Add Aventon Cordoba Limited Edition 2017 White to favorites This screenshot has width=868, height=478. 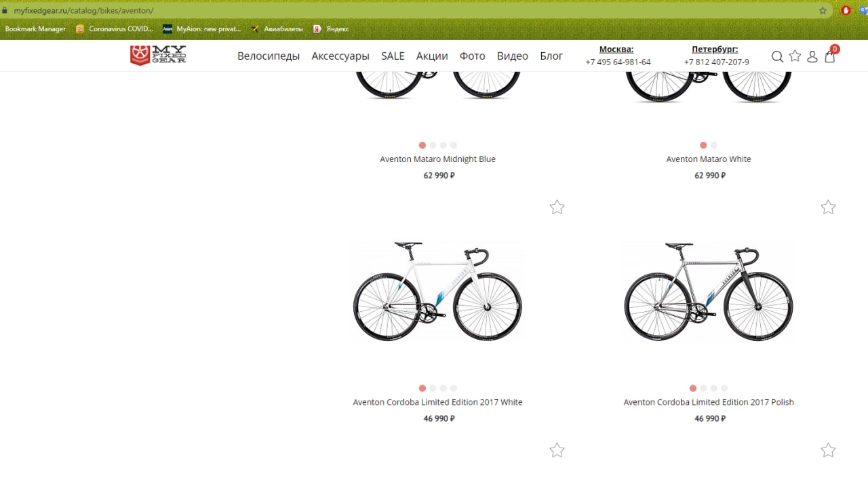click(557, 207)
